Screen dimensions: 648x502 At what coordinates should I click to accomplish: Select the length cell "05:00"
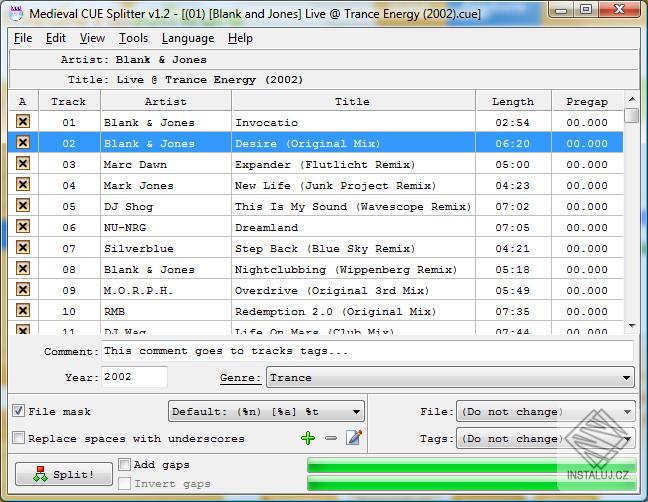[x=513, y=164]
